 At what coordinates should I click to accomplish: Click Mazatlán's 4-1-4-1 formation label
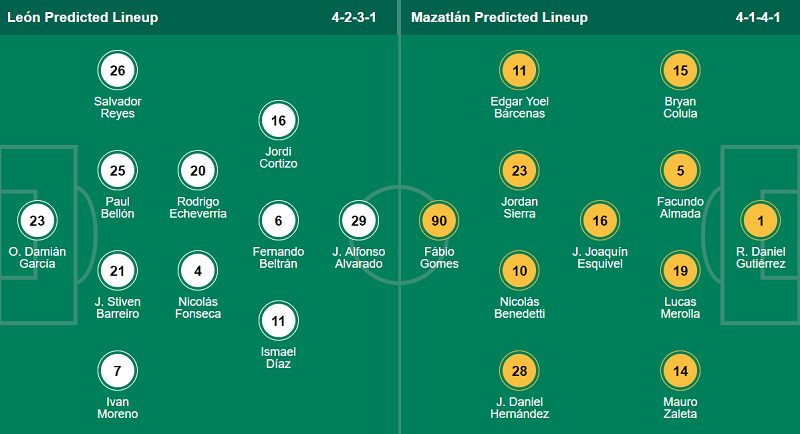click(758, 18)
